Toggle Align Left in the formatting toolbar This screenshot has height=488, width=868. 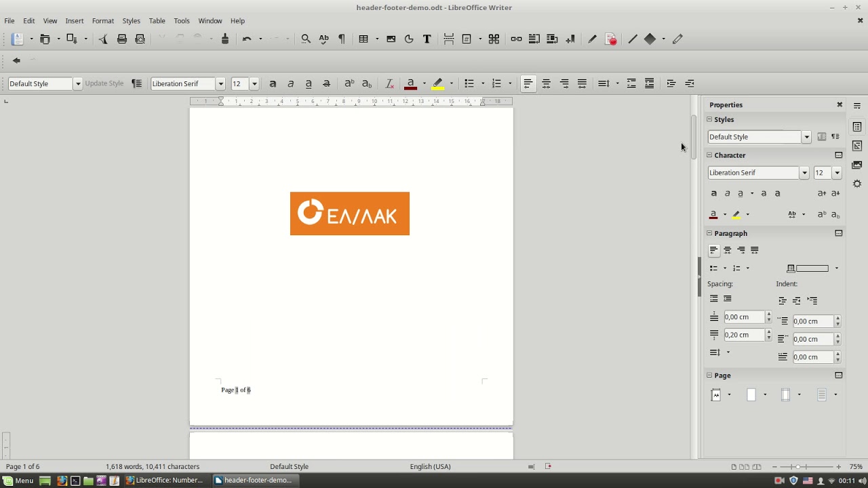[528, 83]
